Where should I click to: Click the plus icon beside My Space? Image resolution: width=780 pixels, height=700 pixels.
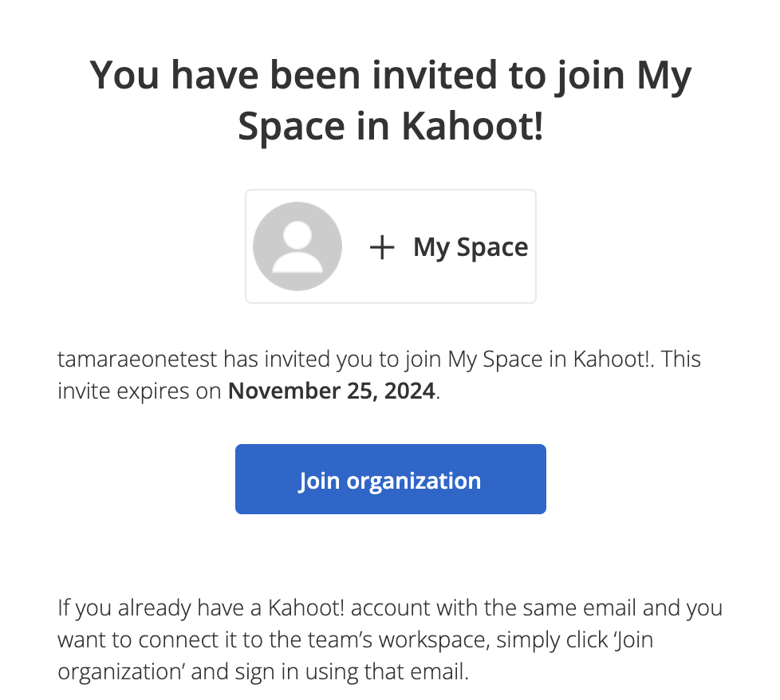(x=382, y=247)
